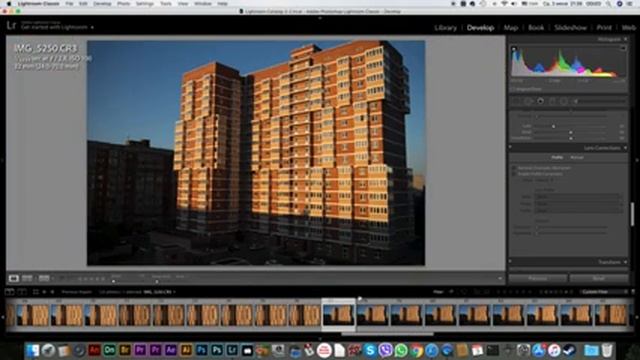The height and width of the screenshot is (360, 640).
Task: Select the Crop Overlay tool
Action: 517,101
